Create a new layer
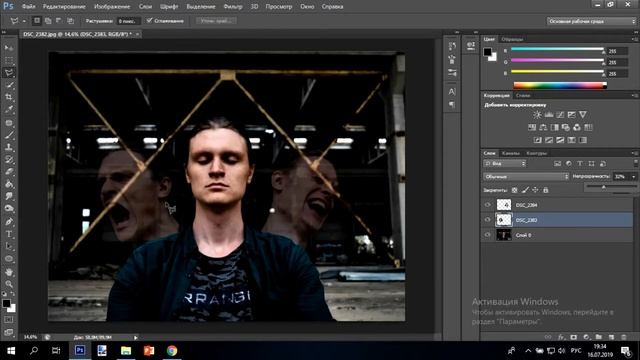This screenshot has width=640, height=360. tap(611, 337)
